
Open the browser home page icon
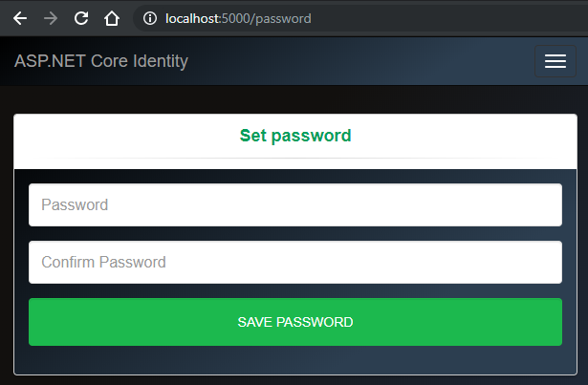point(112,18)
